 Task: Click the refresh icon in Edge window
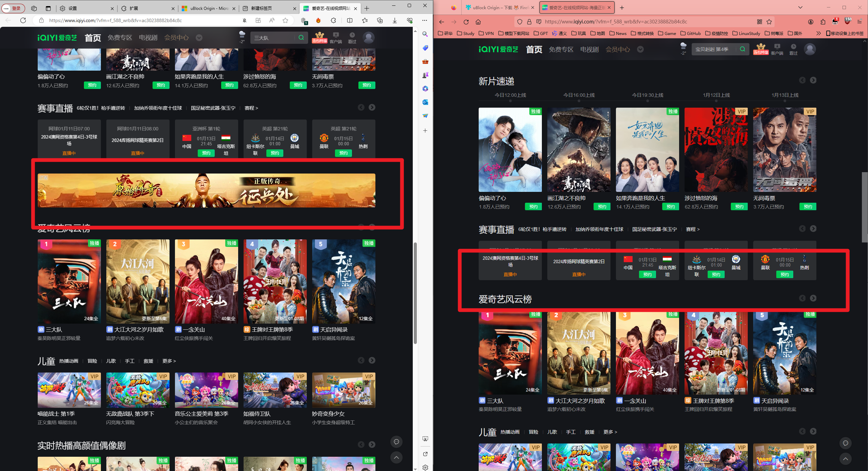pos(23,20)
